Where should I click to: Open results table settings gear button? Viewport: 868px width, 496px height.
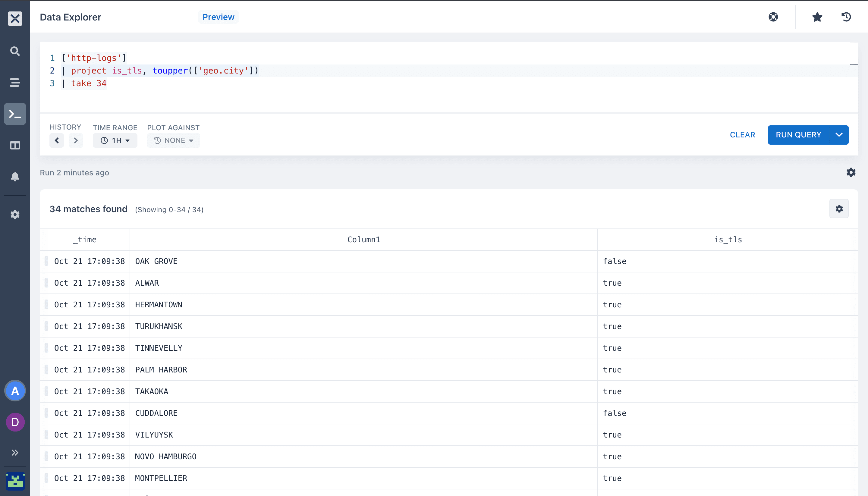tap(839, 209)
